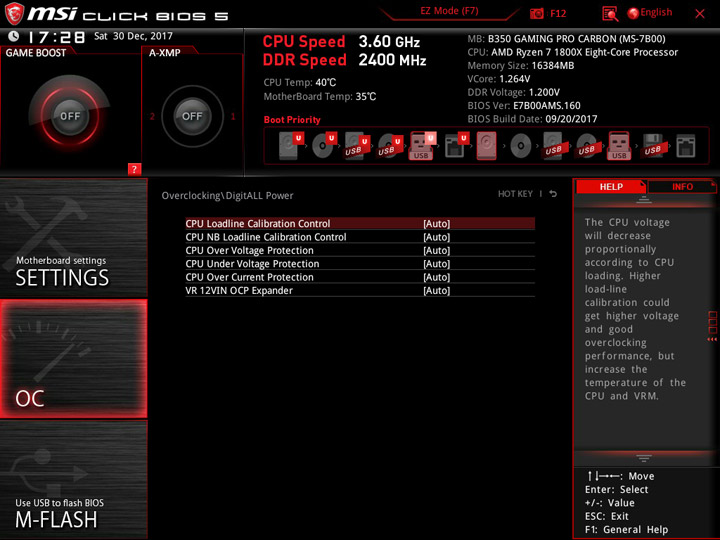Click the Boot Priority heading
Screen dimensions: 720x540
click(x=292, y=120)
